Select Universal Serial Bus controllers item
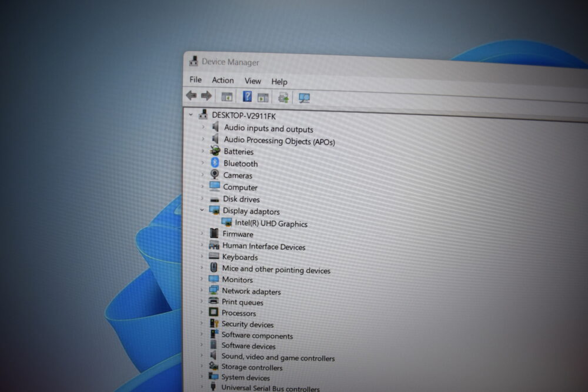This screenshot has height=392, width=588. (270, 388)
